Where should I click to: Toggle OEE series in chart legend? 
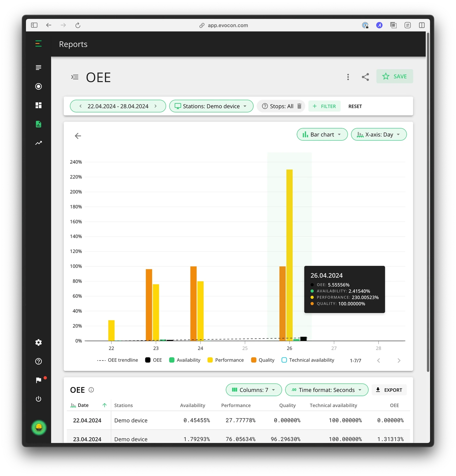[x=153, y=360]
